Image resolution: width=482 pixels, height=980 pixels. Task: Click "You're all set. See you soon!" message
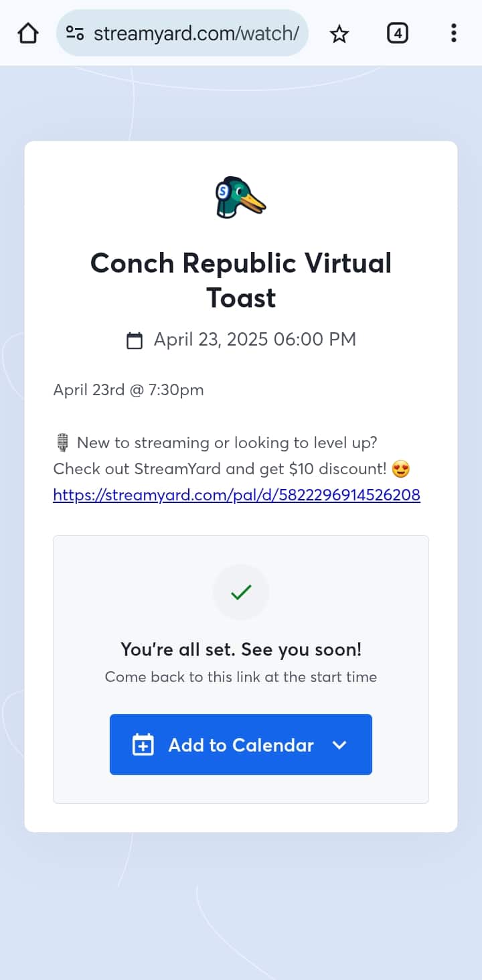coord(241,649)
